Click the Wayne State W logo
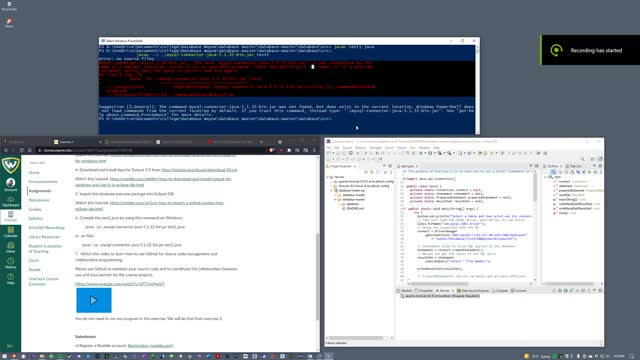This screenshot has height=360, width=640. coord(11,165)
